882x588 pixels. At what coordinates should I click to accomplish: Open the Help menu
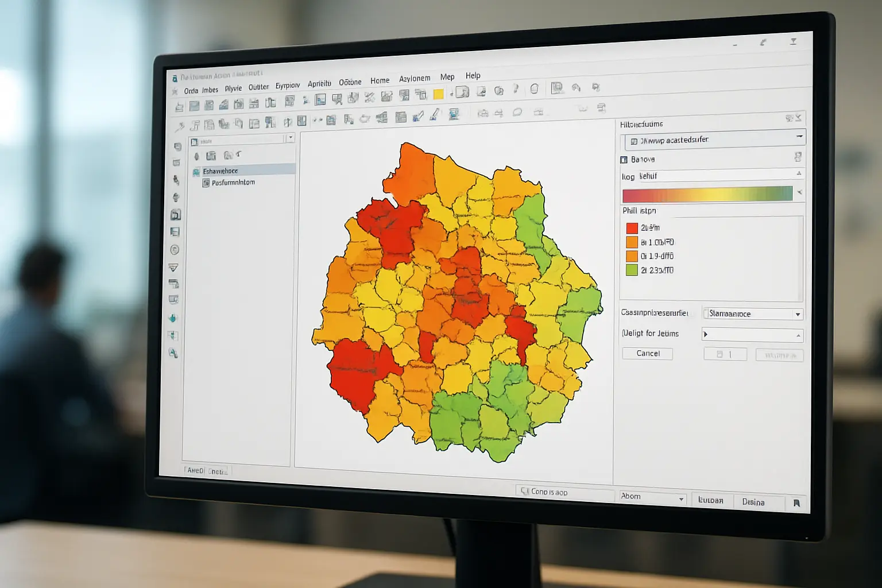coord(473,76)
